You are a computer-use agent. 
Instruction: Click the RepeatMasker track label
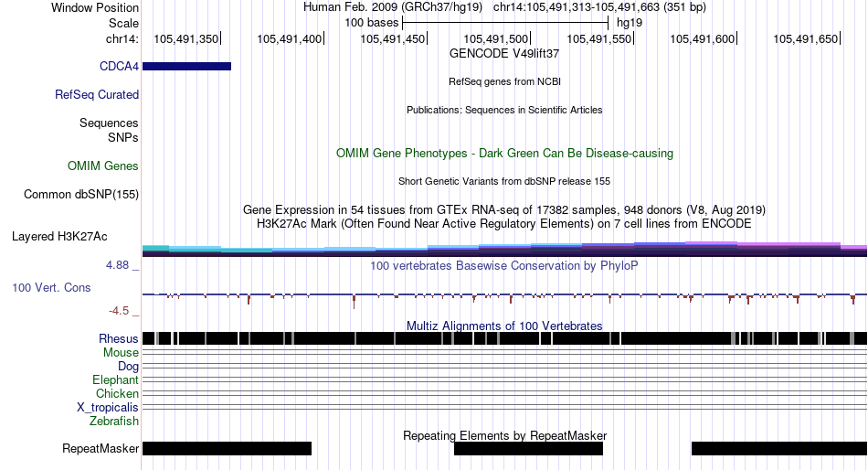pos(101,448)
